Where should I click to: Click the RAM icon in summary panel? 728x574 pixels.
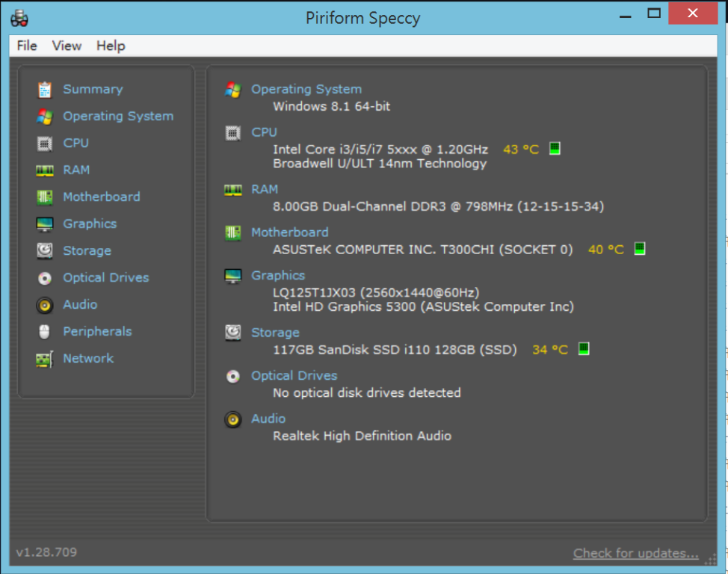click(x=233, y=190)
